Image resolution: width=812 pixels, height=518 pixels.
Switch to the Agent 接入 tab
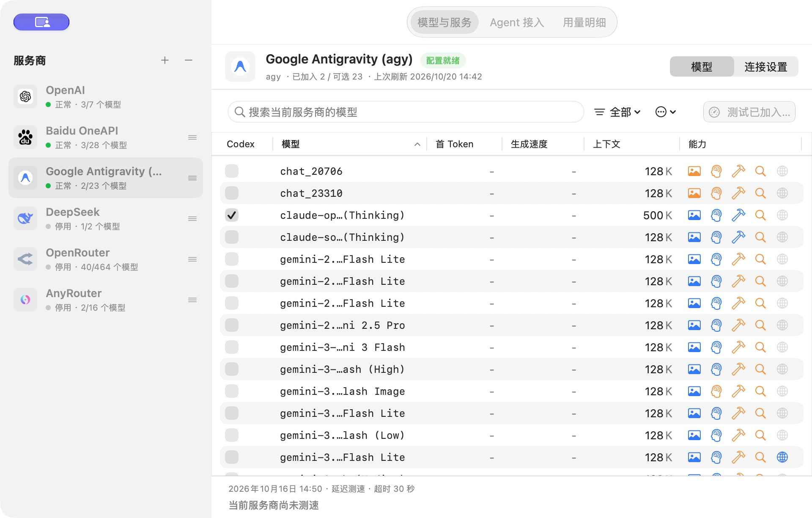point(517,22)
